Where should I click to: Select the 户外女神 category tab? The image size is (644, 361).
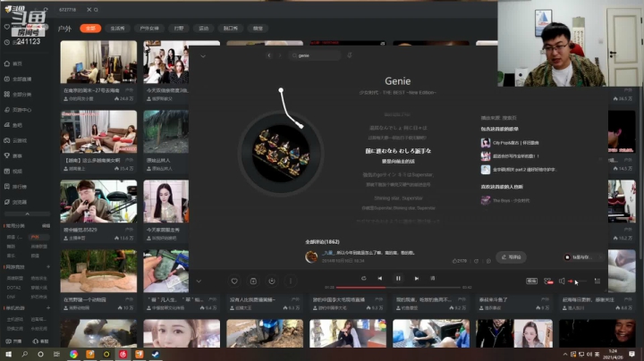(149, 29)
